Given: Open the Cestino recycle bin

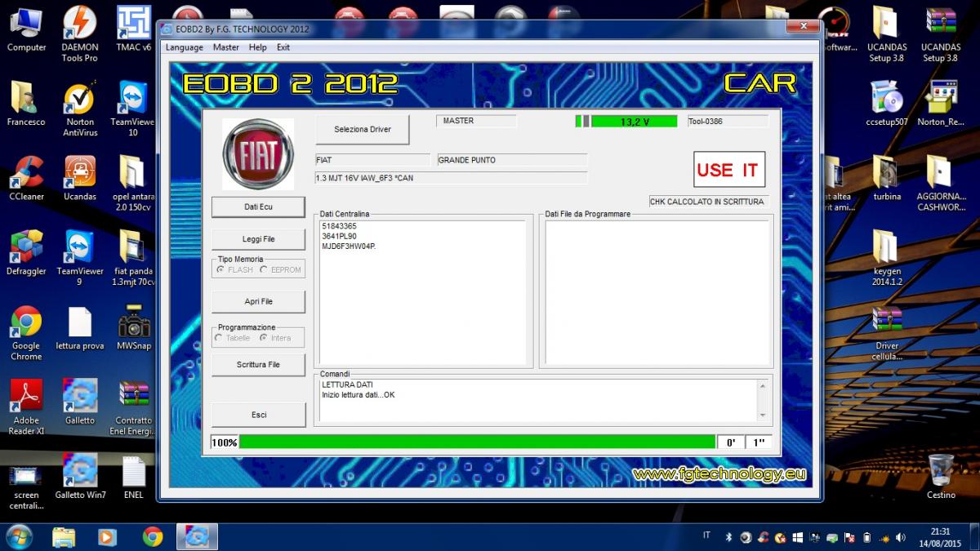Looking at the screenshot, I should [x=941, y=477].
